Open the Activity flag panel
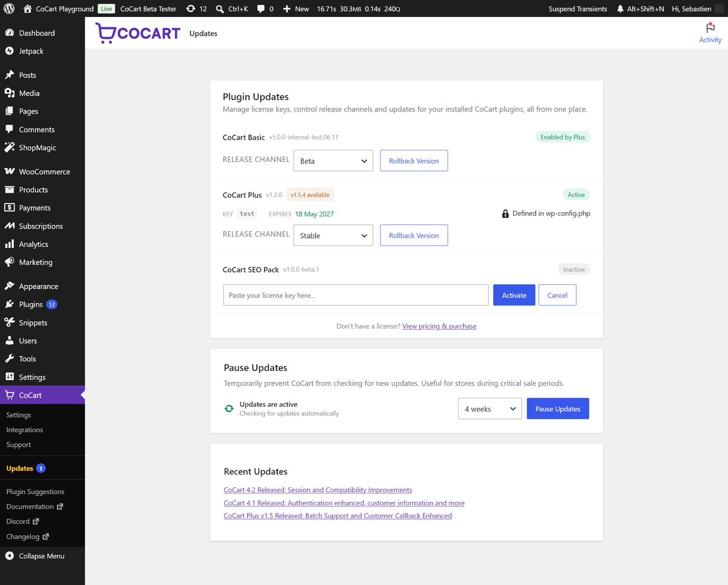 click(x=710, y=33)
